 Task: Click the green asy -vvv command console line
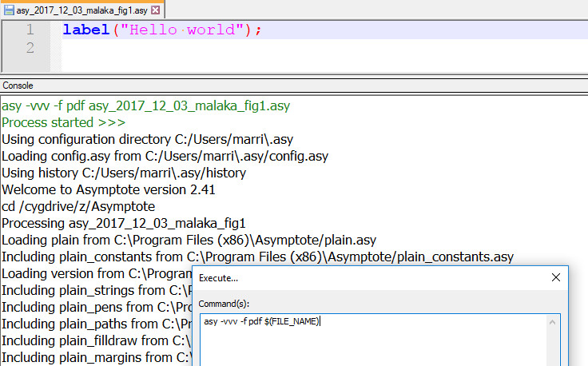coord(145,106)
